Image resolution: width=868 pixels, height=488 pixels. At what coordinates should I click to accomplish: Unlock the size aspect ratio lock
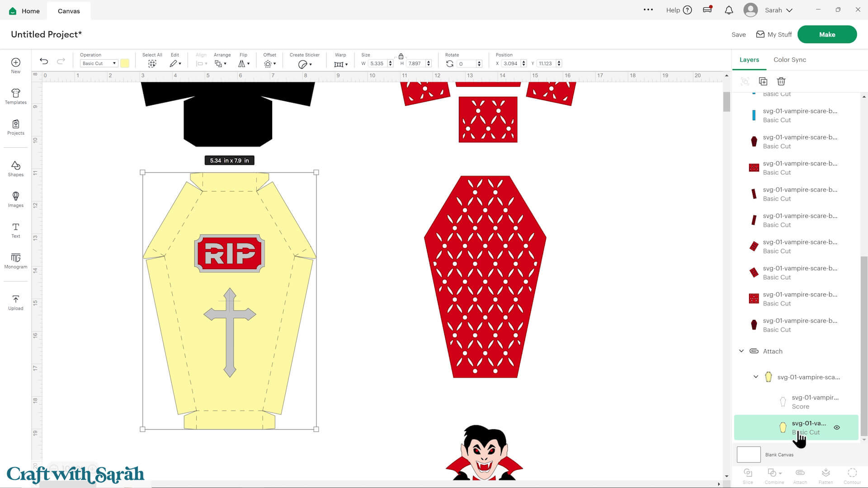(x=401, y=57)
